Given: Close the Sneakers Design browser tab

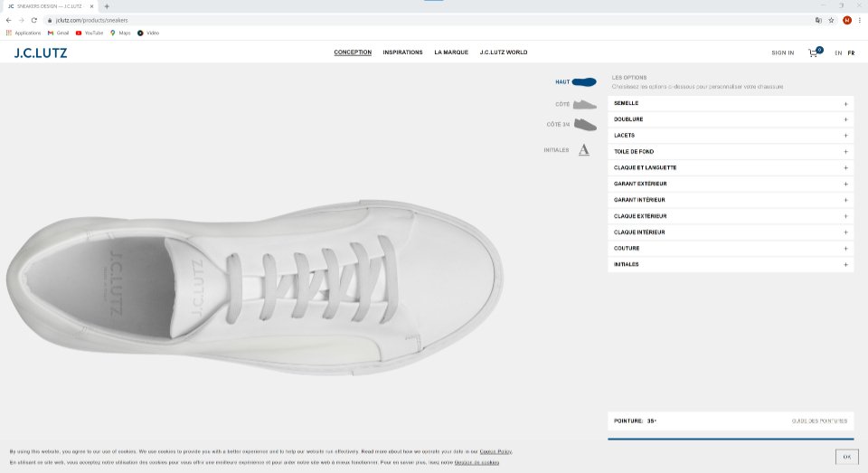Looking at the screenshot, I should pyautogui.click(x=92, y=6).
